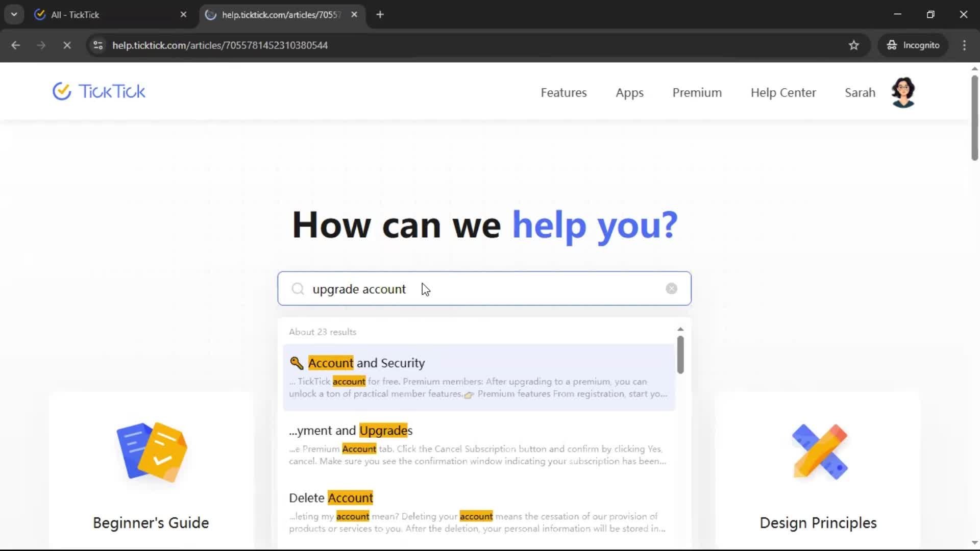Image resolution: width=980 pixels, height=551 pixels.
Task: Expand the tab search dropdown arrow
Action: pos(14,14)
